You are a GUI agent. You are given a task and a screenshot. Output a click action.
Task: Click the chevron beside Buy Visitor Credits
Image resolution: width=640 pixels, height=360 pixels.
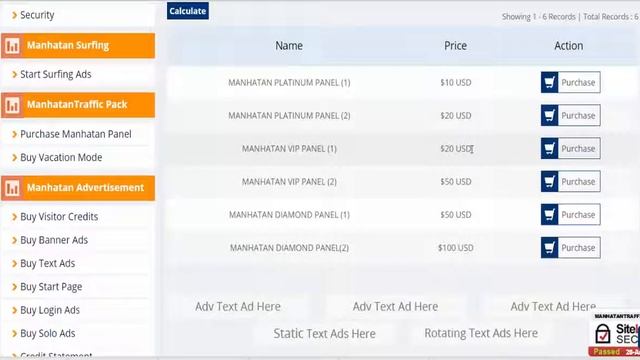point(14,217)
